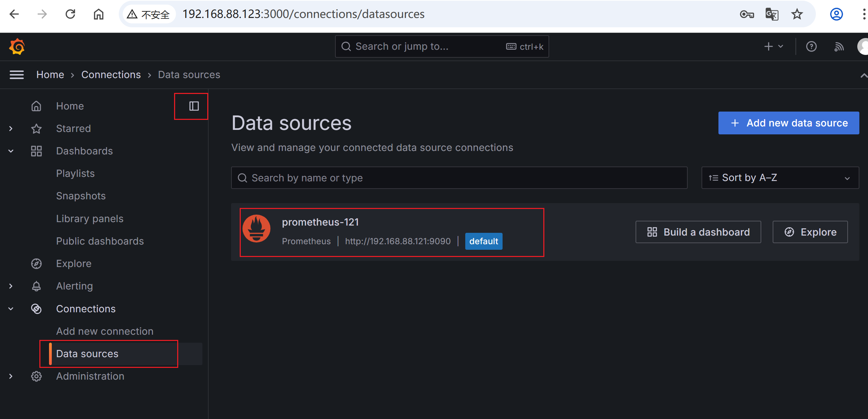Image resolution: width=868 pixels, height=419 pixels.
Task: Open the hamburger menu toggle
Action: click(17, 75)
